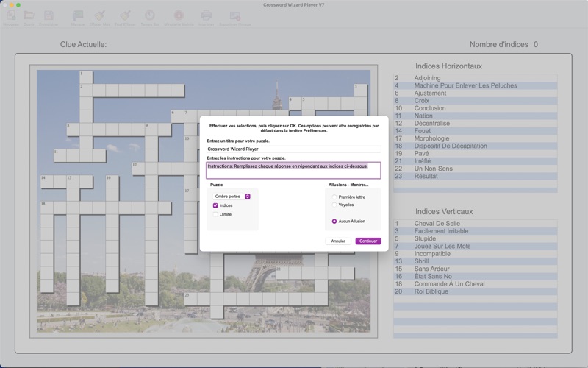588x368 pixels.
Task: Click the Temps Sur clock icon
Action: point(150,15)
